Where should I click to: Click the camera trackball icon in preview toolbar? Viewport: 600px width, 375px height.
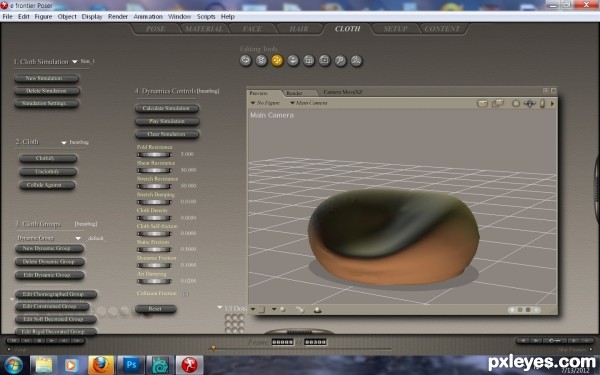tap(516, 103)
